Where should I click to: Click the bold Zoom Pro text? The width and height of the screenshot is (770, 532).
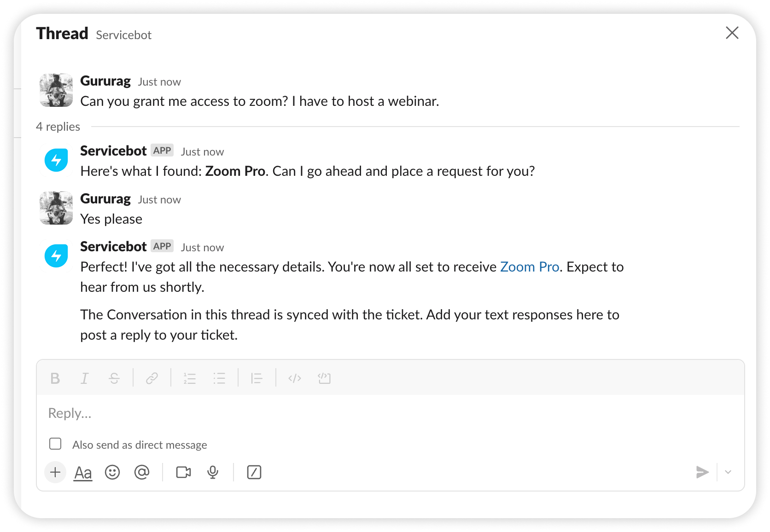click(235, 171)
